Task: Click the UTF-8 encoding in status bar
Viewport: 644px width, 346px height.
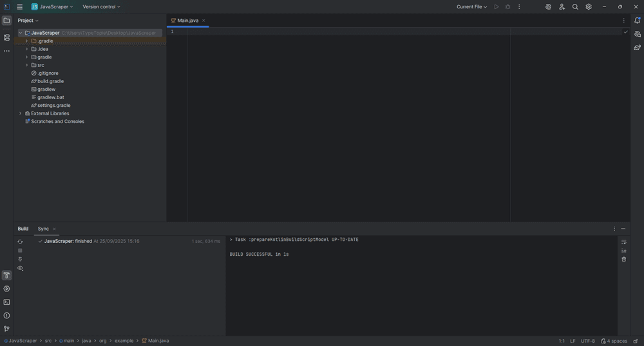Action: point(587,341)
